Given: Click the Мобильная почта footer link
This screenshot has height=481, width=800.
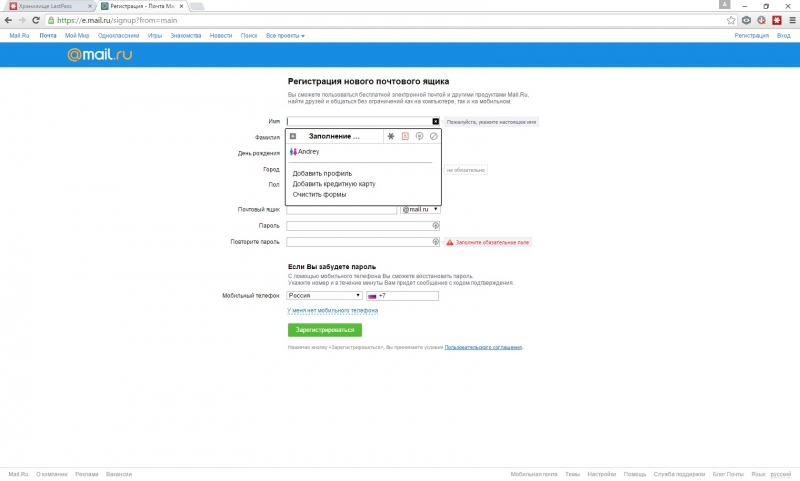Looking at the screenshot, I should pyautogui.click(x=534, y=474).
